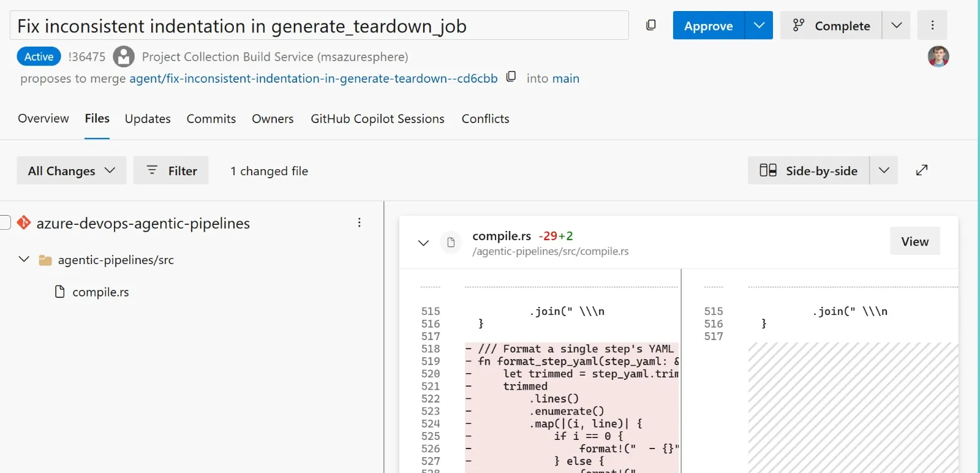Viewport: 980px width, 473px height.
Task: Click the -29+2 change count
Action: pos(556,236)
